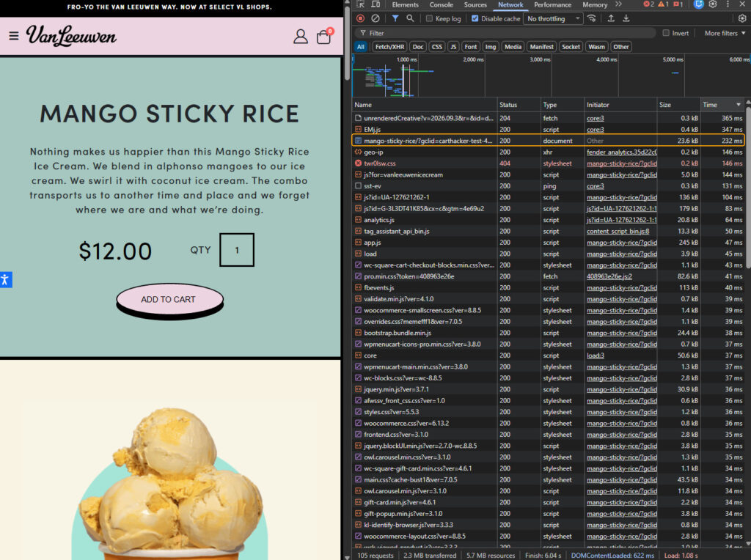Sort by the Type column header
751x560 pixels.
tap(563, 105)
